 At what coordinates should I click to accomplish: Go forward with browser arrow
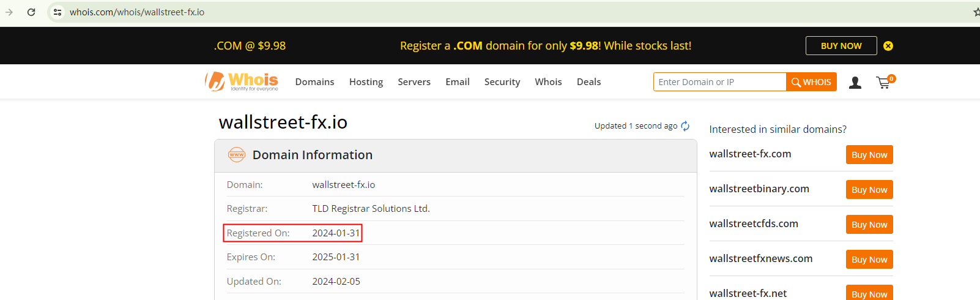(9, 12)
